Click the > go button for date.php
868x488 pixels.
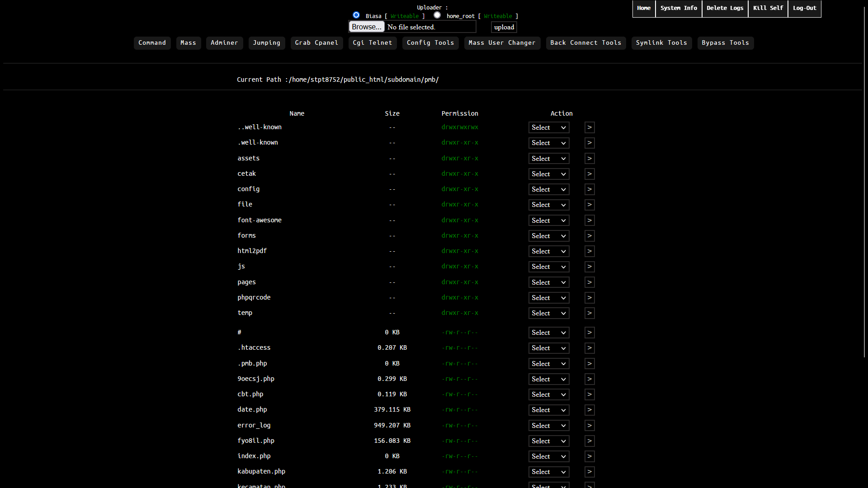point(590,410)
